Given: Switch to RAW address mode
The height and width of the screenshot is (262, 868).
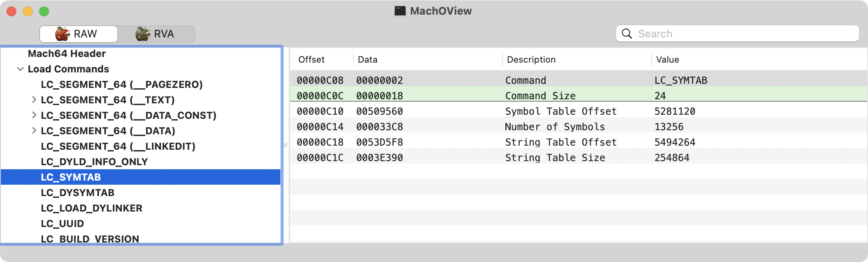Looking at the screenshot, I should (x=78, y=34).
